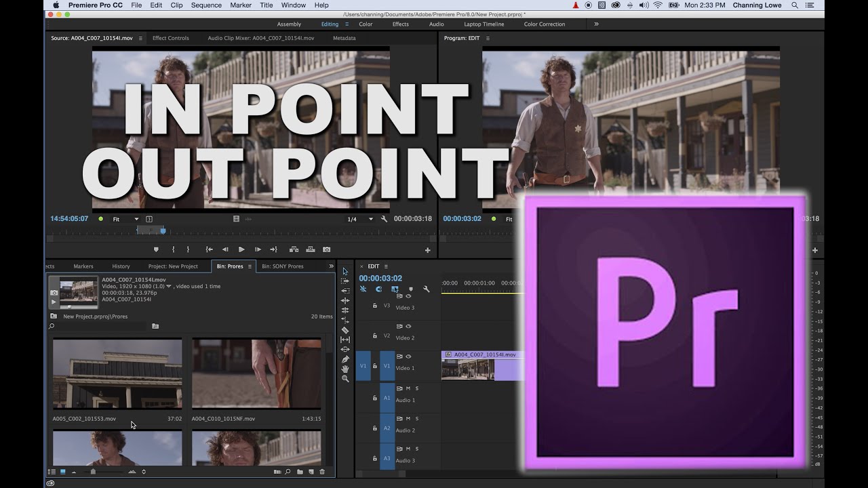Add Marker in Source monitor transport
This screenshot has height=488, width=868.
click(x=156, y=249)
